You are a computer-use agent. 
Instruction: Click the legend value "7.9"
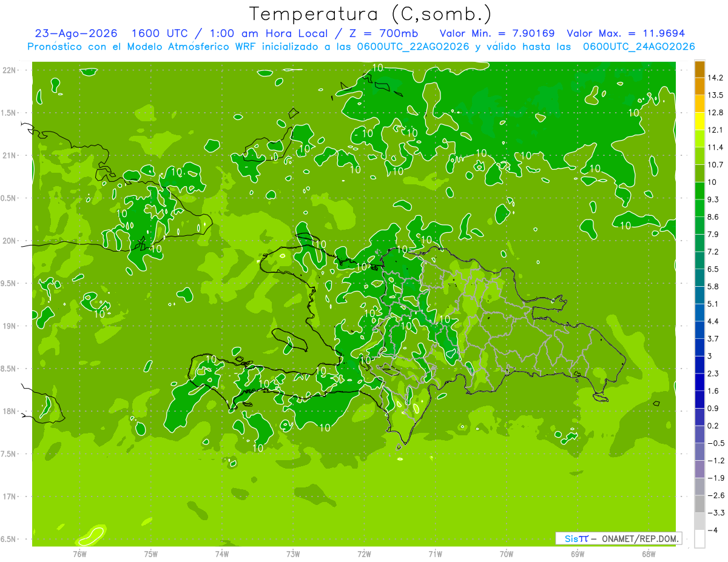click(713, 234)
